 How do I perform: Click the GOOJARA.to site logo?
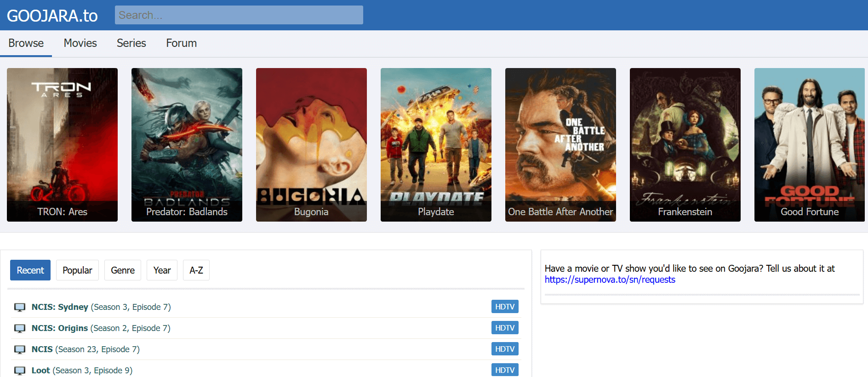click(x=52, y=16)
